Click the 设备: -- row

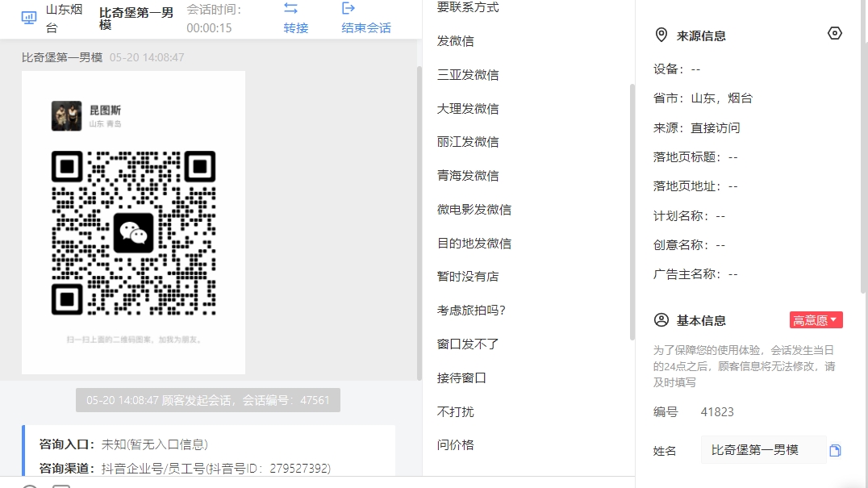[677, 69]
